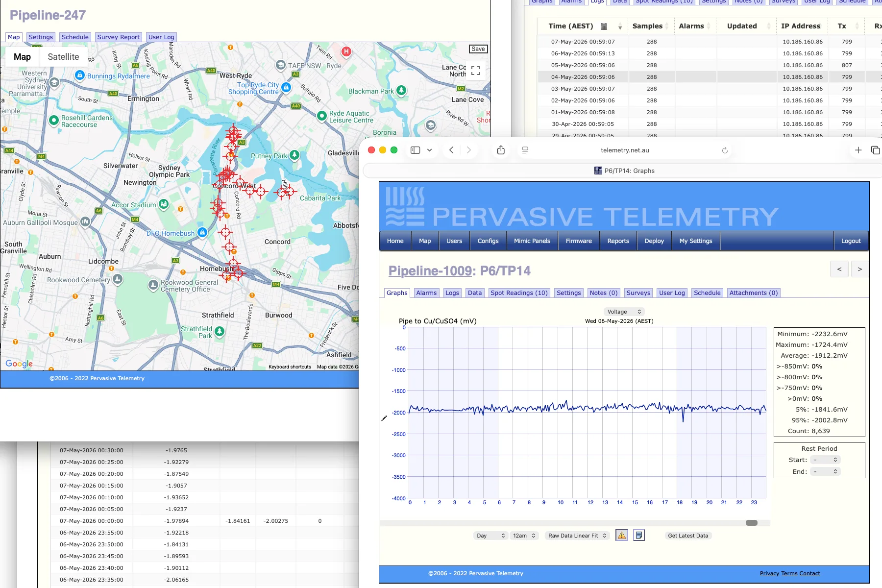Toggle the Safari sidebar icon
Screen dimensions: 882x588
(x=415, y=150)
